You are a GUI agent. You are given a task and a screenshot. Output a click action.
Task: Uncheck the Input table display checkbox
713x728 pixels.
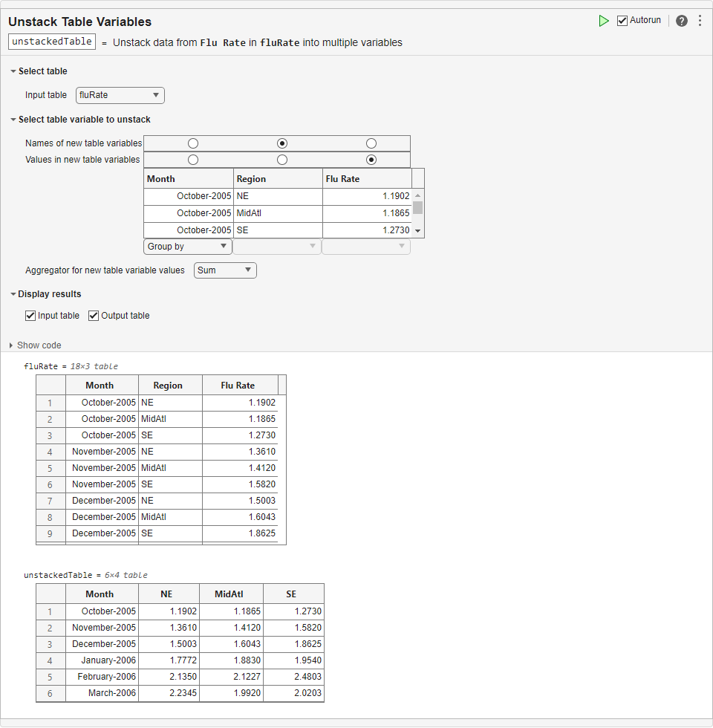click(x=30, y=316)
